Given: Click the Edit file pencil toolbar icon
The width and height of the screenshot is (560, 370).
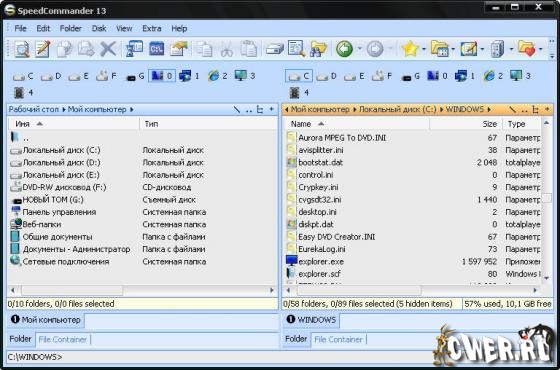Looking at the screenshot, I should [43, 49].
